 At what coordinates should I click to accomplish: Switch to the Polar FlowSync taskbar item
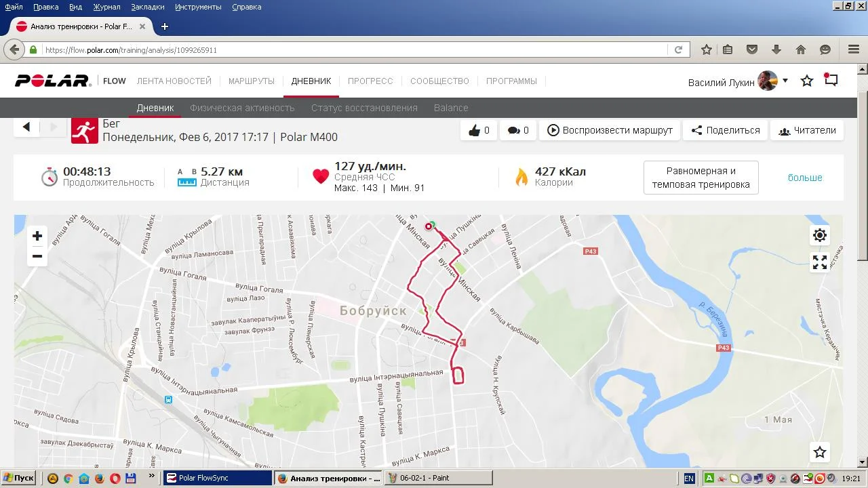[217, 478]
